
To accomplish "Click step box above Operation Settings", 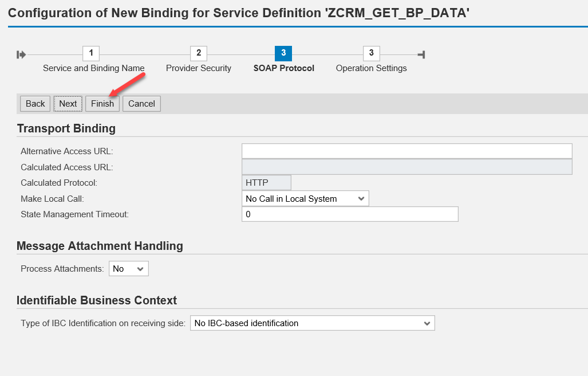I will 371,53.
